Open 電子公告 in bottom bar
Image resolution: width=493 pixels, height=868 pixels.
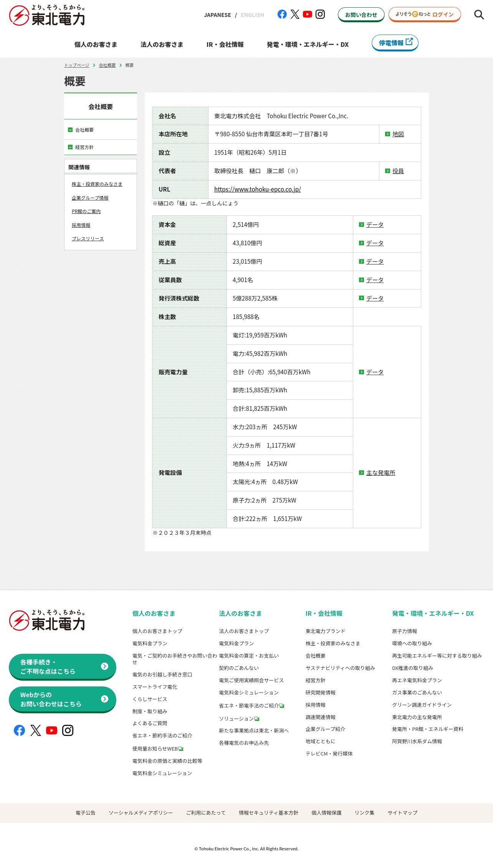(x=85, y=813)
